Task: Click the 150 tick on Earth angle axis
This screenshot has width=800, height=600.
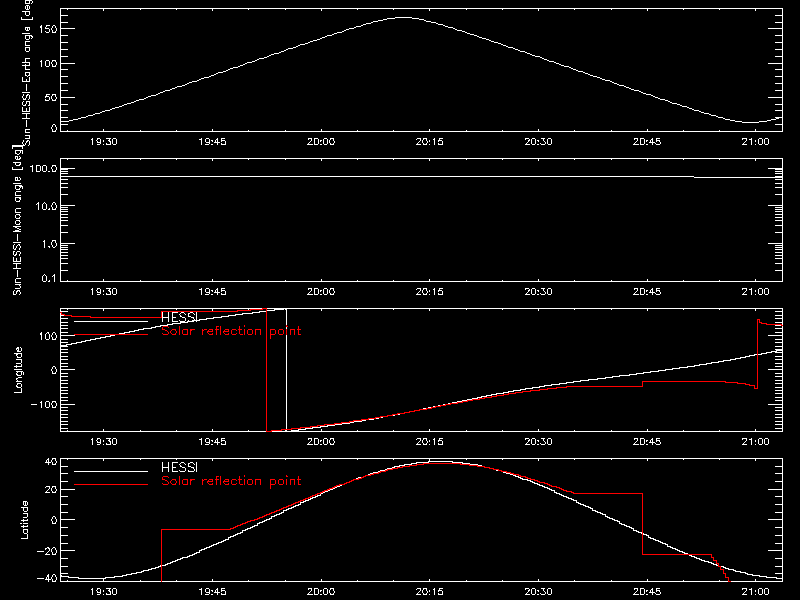Action: (47, 29)
